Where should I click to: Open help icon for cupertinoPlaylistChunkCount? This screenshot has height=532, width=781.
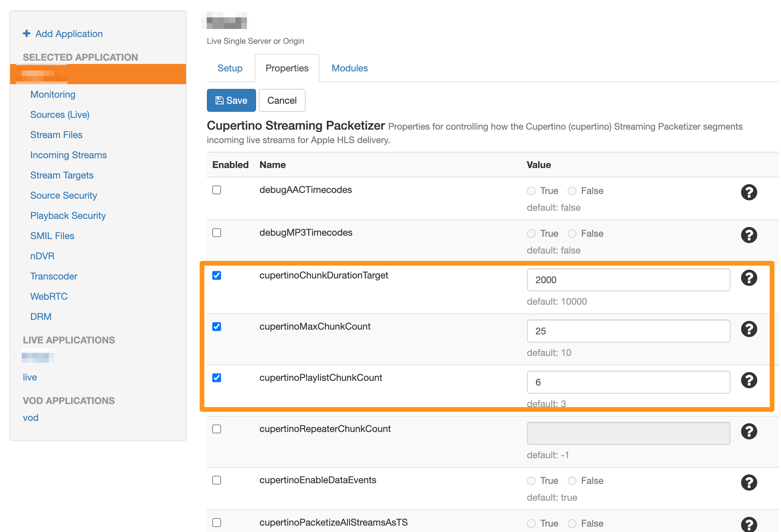coord(749,380)
